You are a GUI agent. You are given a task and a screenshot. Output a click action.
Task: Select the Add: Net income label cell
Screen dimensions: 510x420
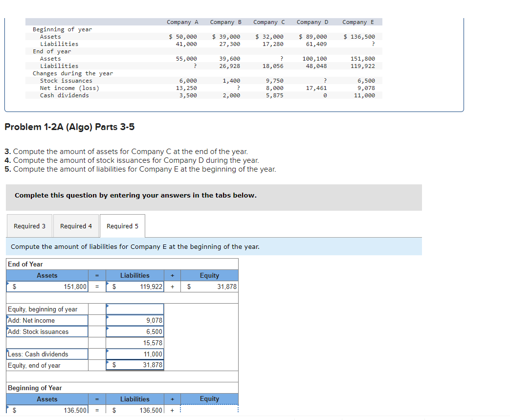(47, 320)
